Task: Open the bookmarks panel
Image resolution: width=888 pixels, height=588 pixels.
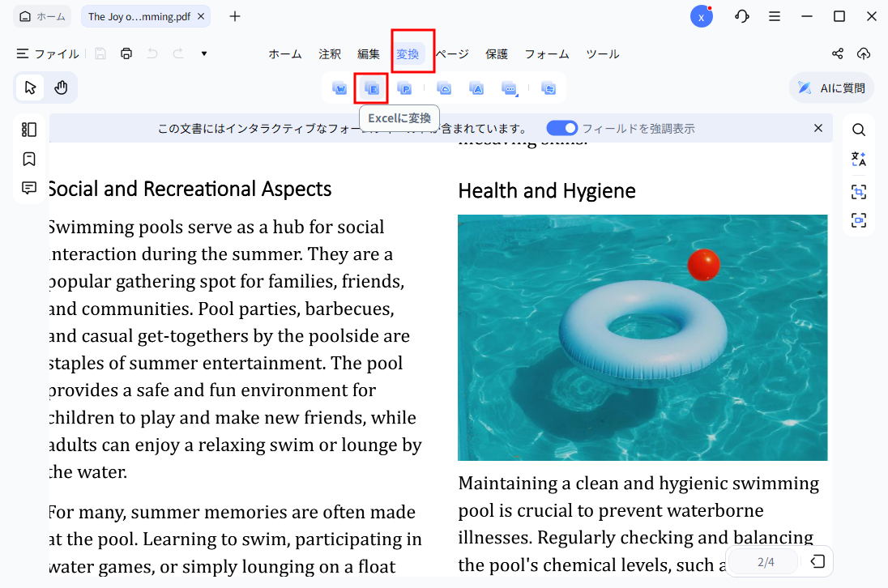Action: tap(29, 159)
